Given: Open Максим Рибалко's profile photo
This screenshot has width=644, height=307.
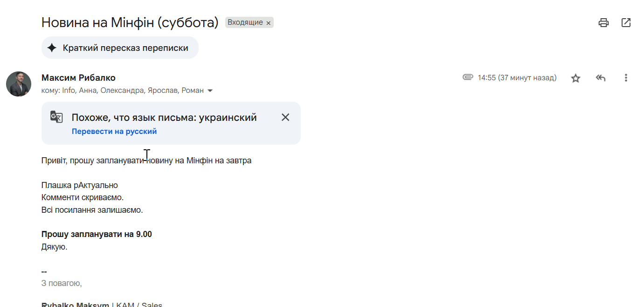Looking at the screenshot, I should click(19, 84).
